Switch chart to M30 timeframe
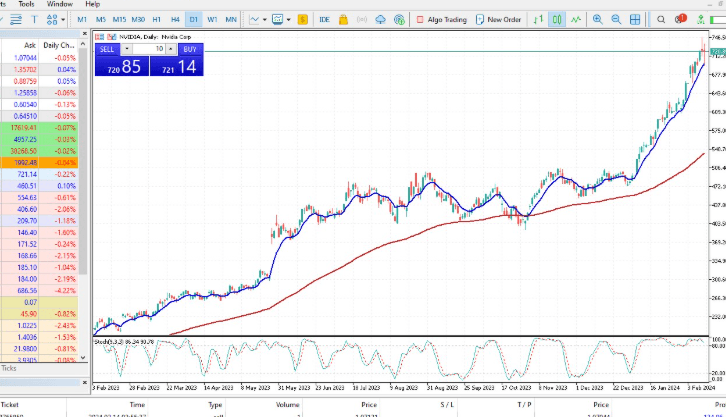This screenshot has height=417, width=726. click(x=138, y=19)
